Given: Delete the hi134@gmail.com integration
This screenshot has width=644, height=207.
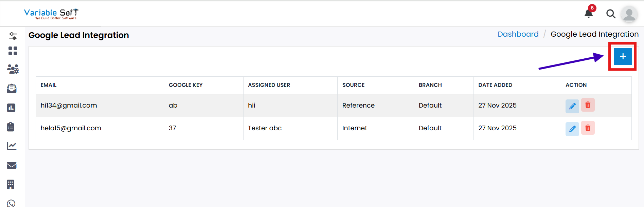Looking at the screenshot, I should pos(588,105).
